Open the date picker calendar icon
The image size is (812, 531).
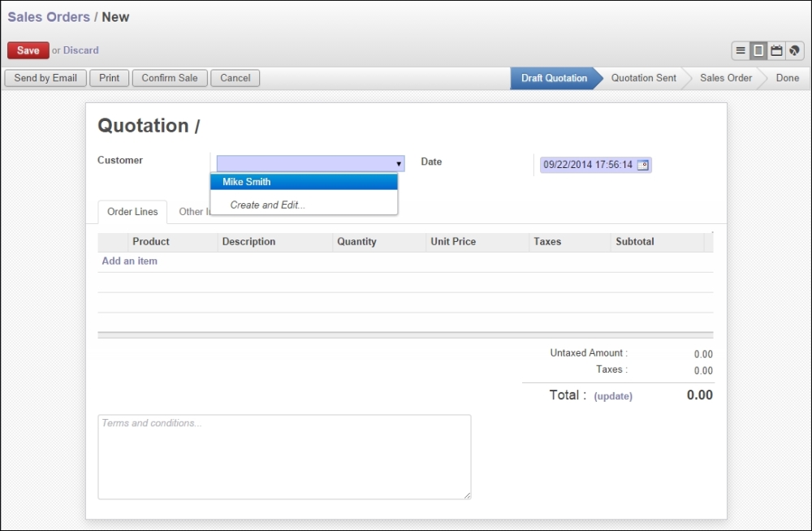(642, 165)
